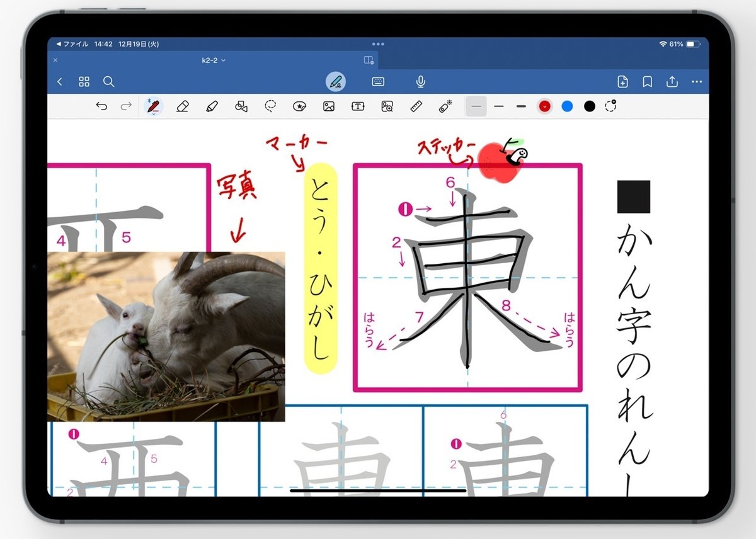Viewport: 756px width, 539px height.
Task: Tap the black square beside heading
Action: pos(634,197)
